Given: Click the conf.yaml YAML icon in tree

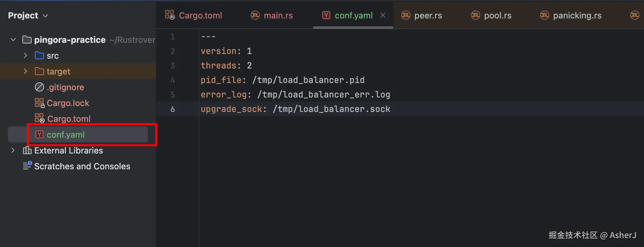Looking at the screenshot, I should pos(39,134).
